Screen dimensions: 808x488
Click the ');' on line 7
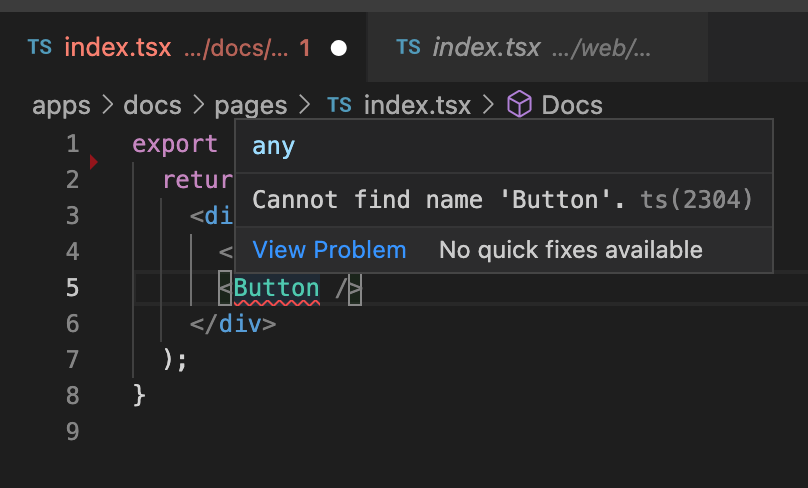point(175,359)
